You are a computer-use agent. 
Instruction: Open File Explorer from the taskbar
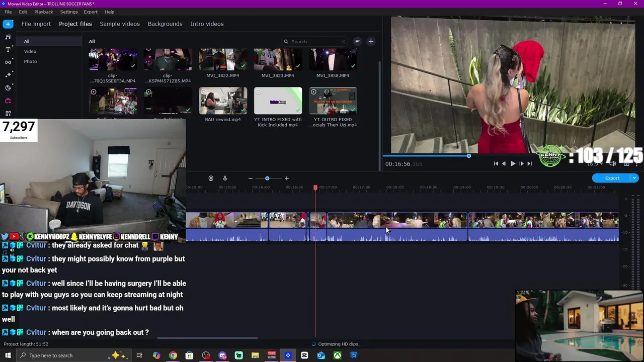click(255, 355)
